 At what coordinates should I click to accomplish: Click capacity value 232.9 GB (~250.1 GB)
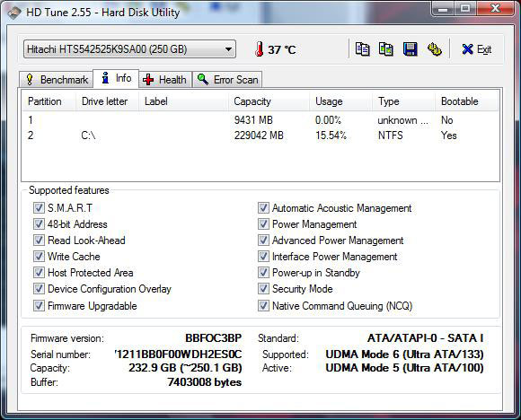click(x=185, y=368)
